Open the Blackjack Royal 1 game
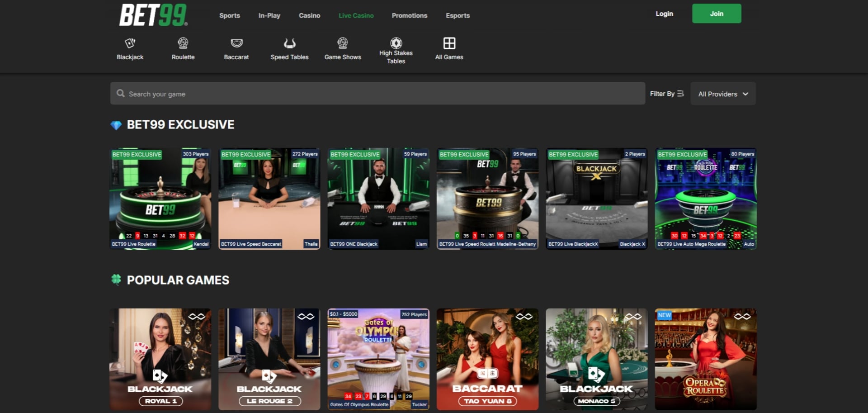This screenshot has width=868, height=413. click(x=160, y=360)
